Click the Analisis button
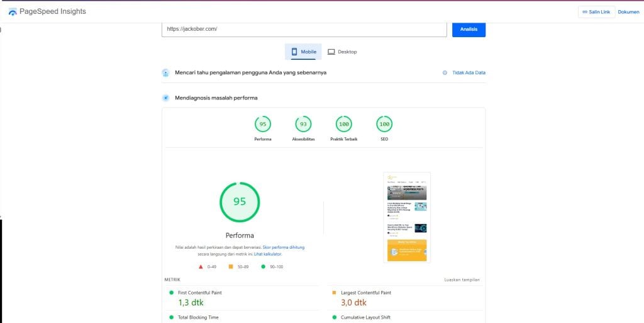644x323 pixels. click(x=469, y=29)
